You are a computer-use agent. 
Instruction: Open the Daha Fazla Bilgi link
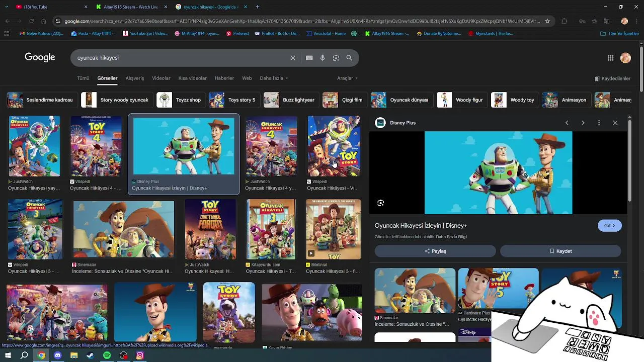pos(451,237)
